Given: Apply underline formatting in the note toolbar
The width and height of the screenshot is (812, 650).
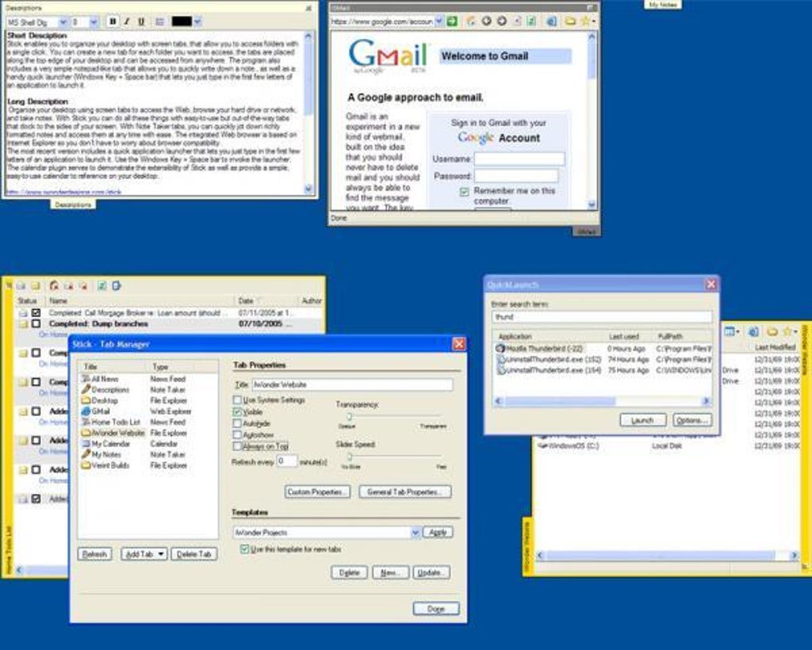Looking at the screenshot, I should (141, 22).
